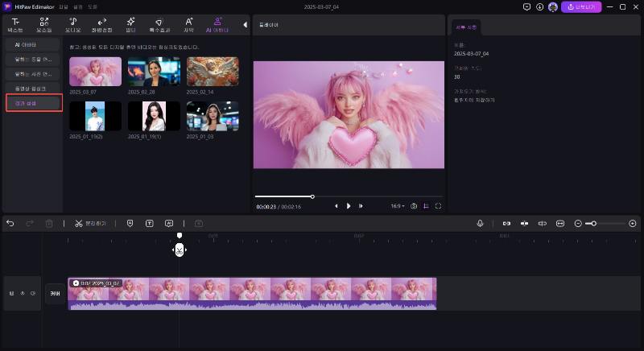Fit the timeline to window width

click(x=560, y=223)
